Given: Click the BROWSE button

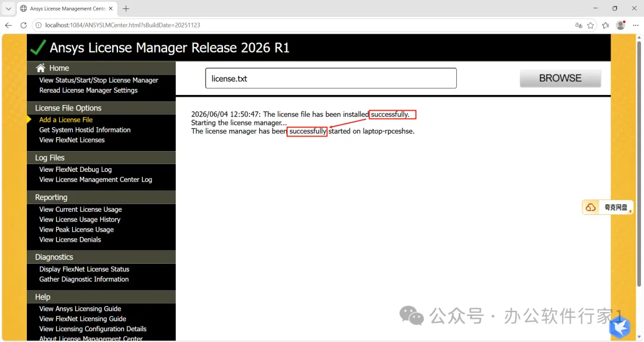Looking at the screenshot, I should 560,78.
